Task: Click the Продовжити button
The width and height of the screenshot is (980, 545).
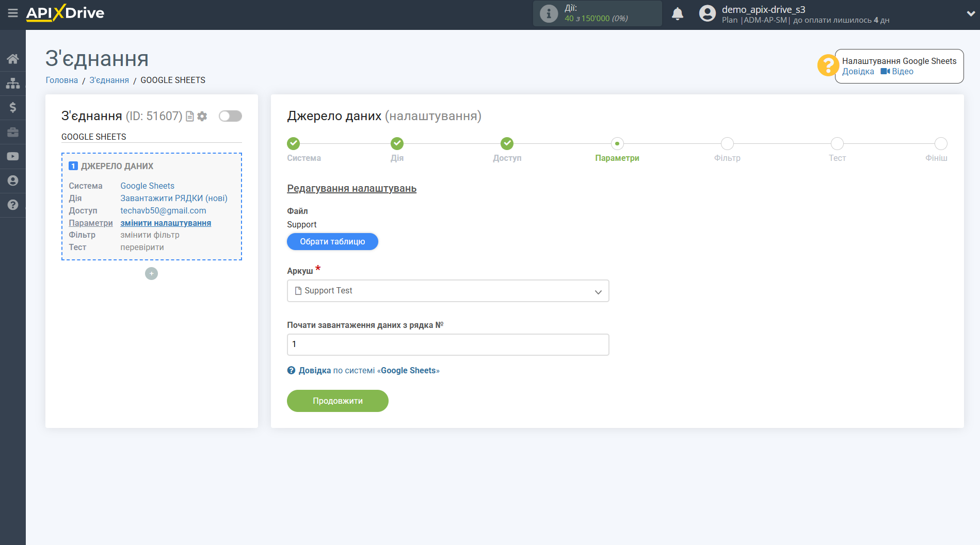Action: click(338, 401)
